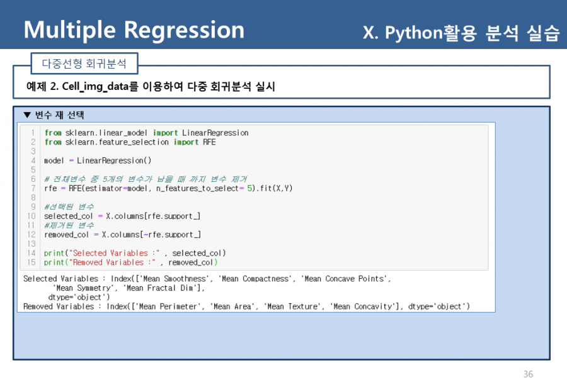Click the '변수 재 선택' section title

[60, 115]
